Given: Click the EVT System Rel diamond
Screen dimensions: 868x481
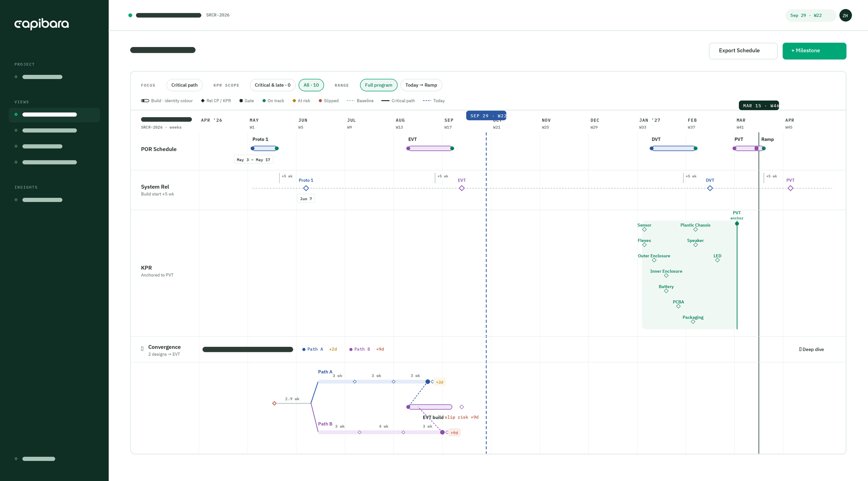Looking at the screenshot, I should coord(461,188).
